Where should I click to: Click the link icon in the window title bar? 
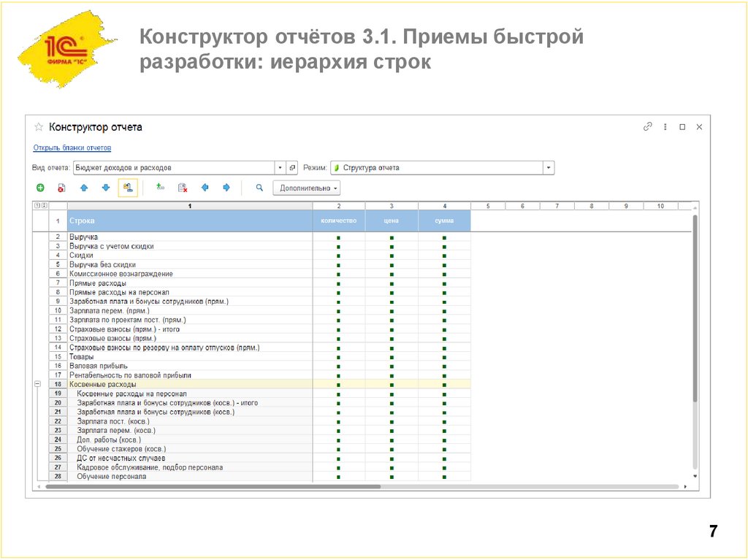[x=647, y=126]
